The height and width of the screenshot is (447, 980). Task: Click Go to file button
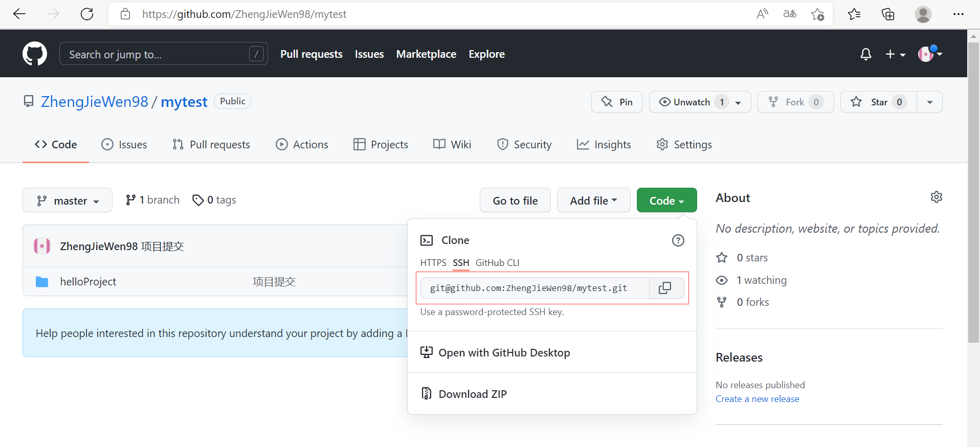click(515, 200)
